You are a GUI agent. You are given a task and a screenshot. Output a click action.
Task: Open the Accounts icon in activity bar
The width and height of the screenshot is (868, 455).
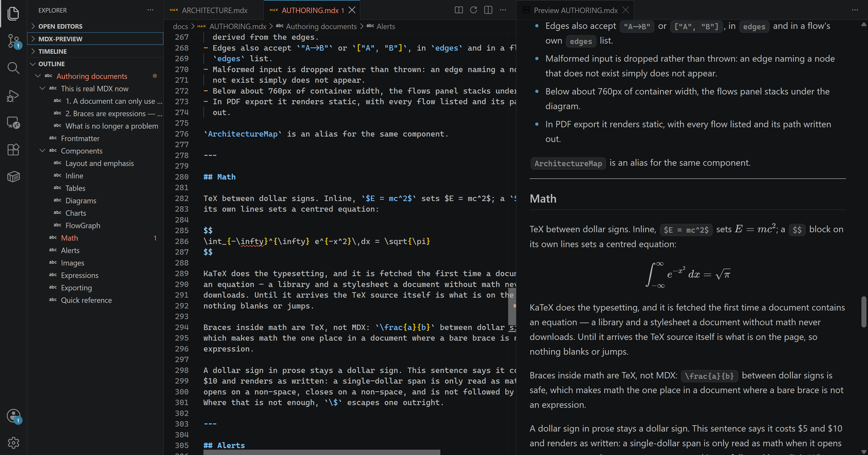coord(14,416)
